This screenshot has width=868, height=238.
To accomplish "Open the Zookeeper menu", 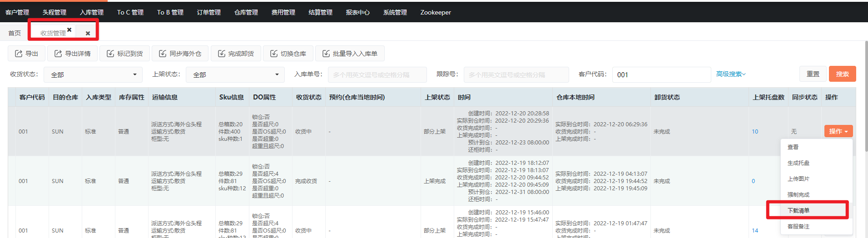I will 436,12.
